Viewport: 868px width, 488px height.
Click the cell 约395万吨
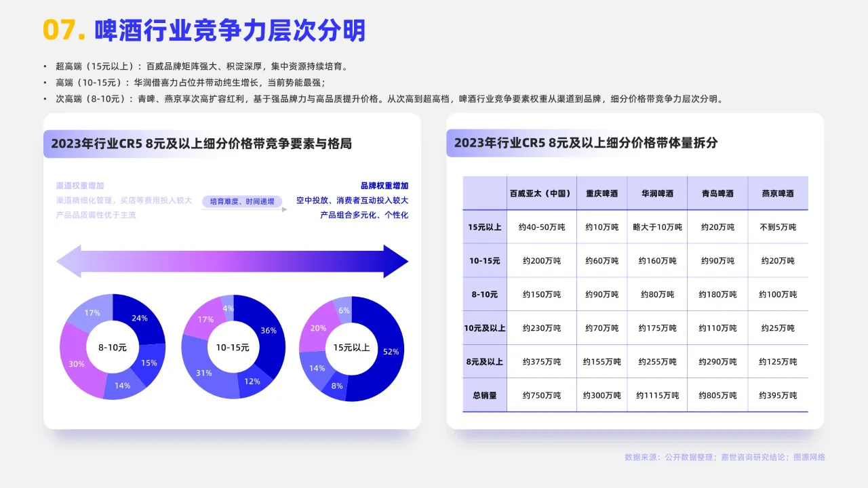(778, 396)
